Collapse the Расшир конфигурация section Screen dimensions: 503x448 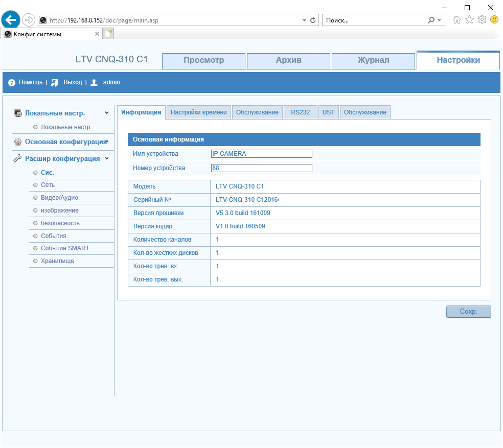tap(107, 158)
